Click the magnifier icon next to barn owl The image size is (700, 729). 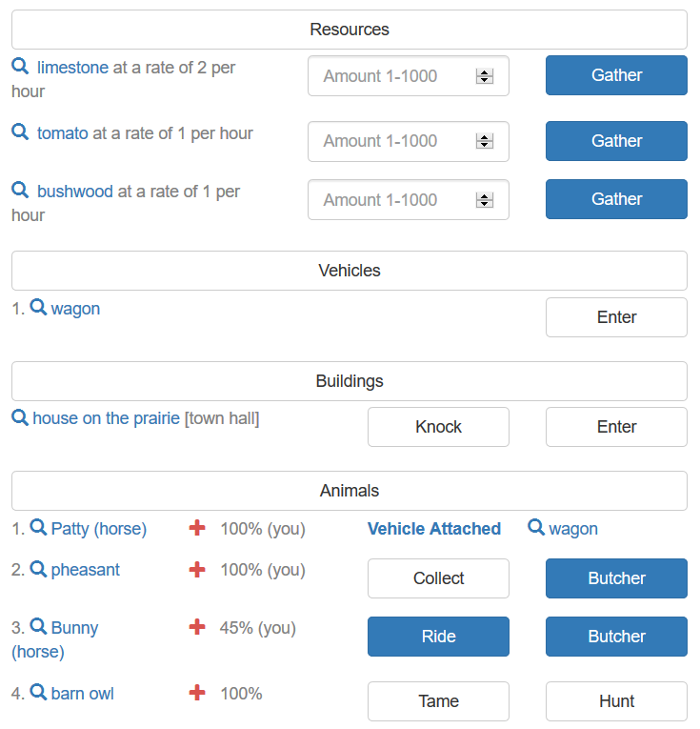[39, 693]
